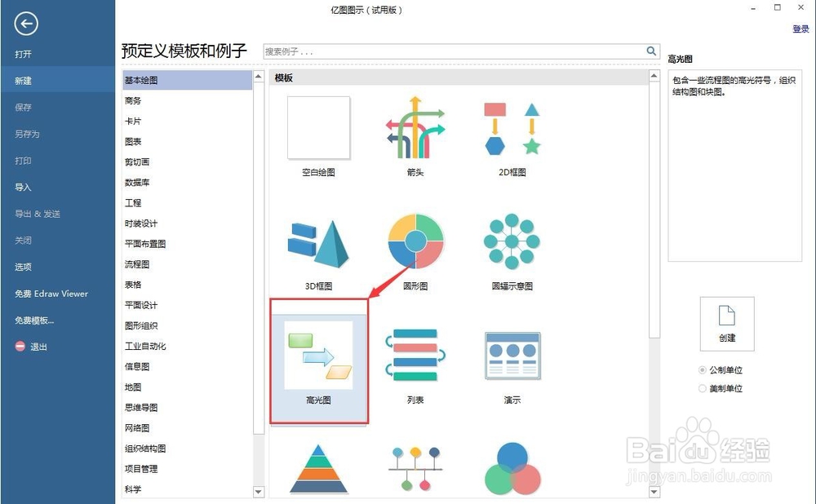816x504 pixels.
Task: Select the pyramid template icon
Action: tap(318, 469)
